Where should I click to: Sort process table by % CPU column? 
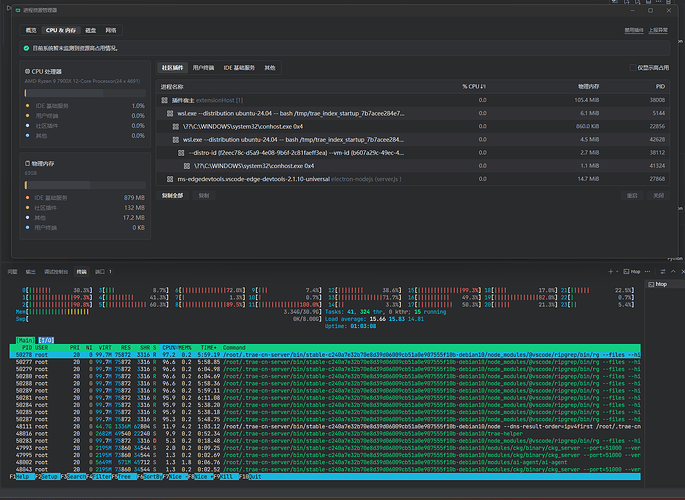point(474,86)
